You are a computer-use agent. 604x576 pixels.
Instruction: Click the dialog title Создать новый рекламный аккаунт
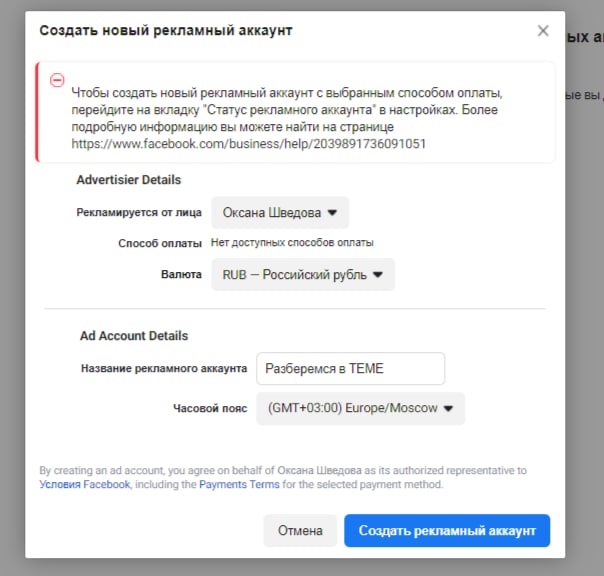point(165,30)
